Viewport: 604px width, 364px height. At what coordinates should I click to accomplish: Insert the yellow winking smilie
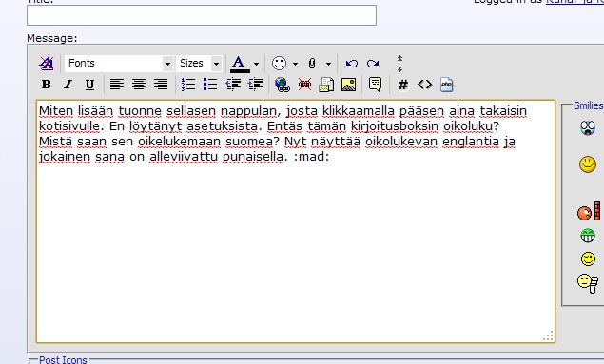tap(588, 259)
